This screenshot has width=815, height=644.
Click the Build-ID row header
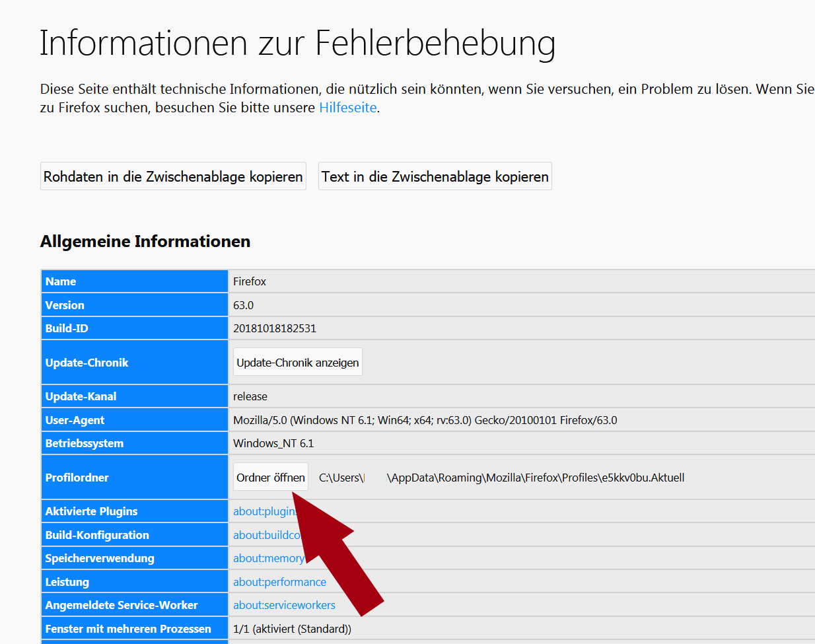pyautogui.click(x=135, y=328)
